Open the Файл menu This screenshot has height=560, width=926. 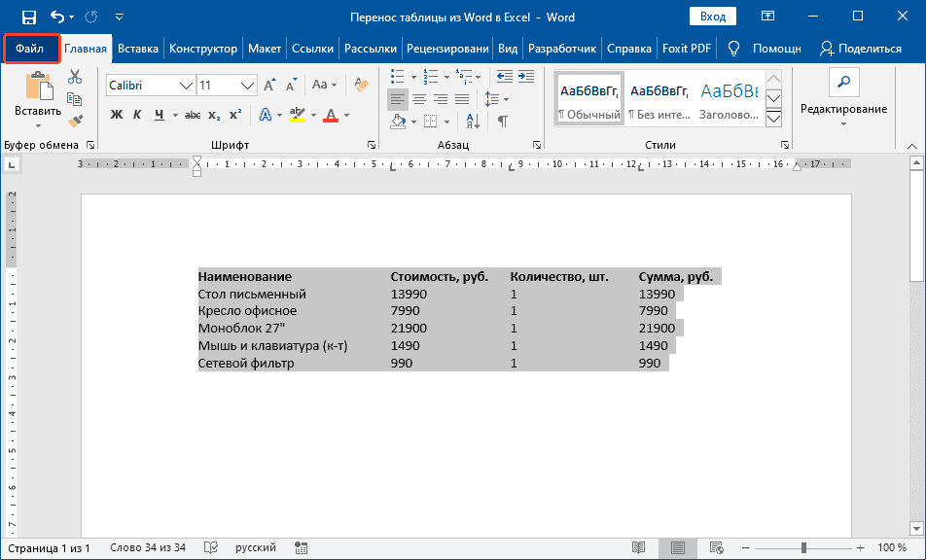(x=30, y=47)
